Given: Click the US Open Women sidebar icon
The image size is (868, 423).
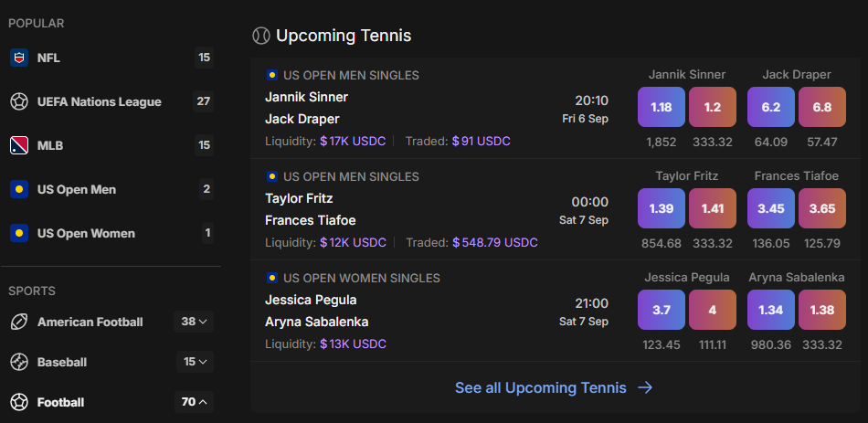Looking at the screenshot, I should pos(19,233).
